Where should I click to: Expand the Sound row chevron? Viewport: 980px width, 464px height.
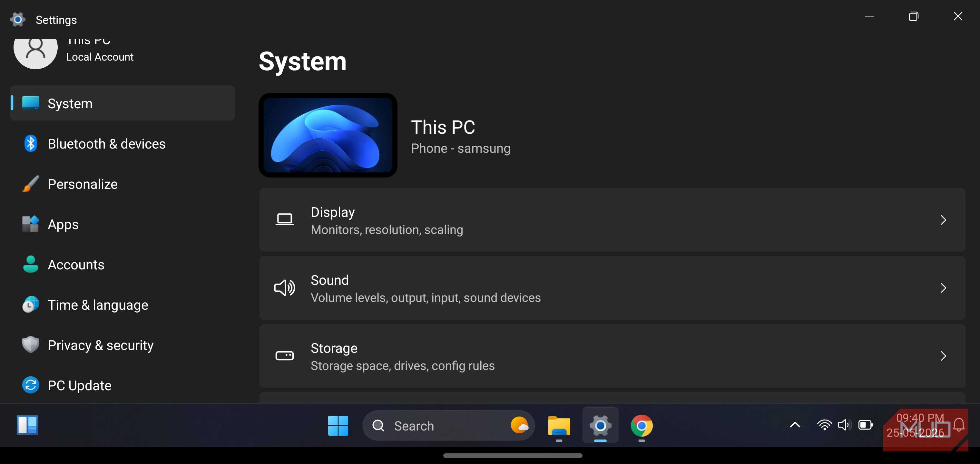point(943,288)
